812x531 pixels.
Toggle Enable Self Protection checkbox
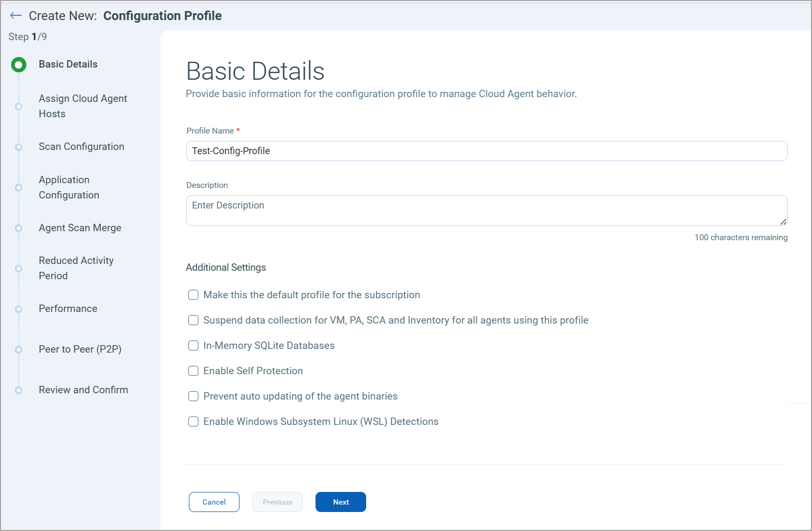pyautogui.click(x=193, y=371)
